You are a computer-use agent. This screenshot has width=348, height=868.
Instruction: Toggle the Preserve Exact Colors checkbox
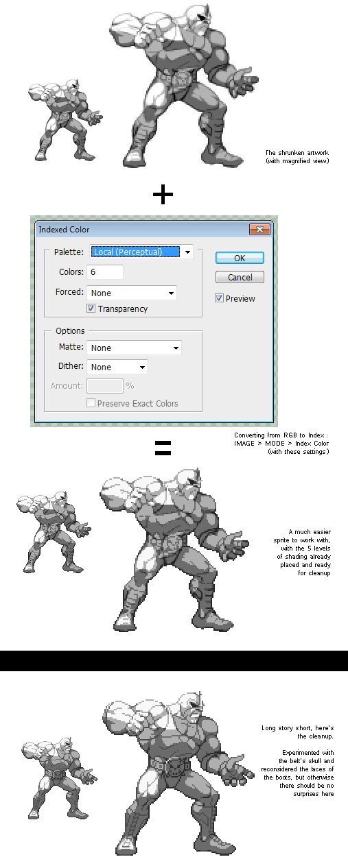(x=91, y=403)
